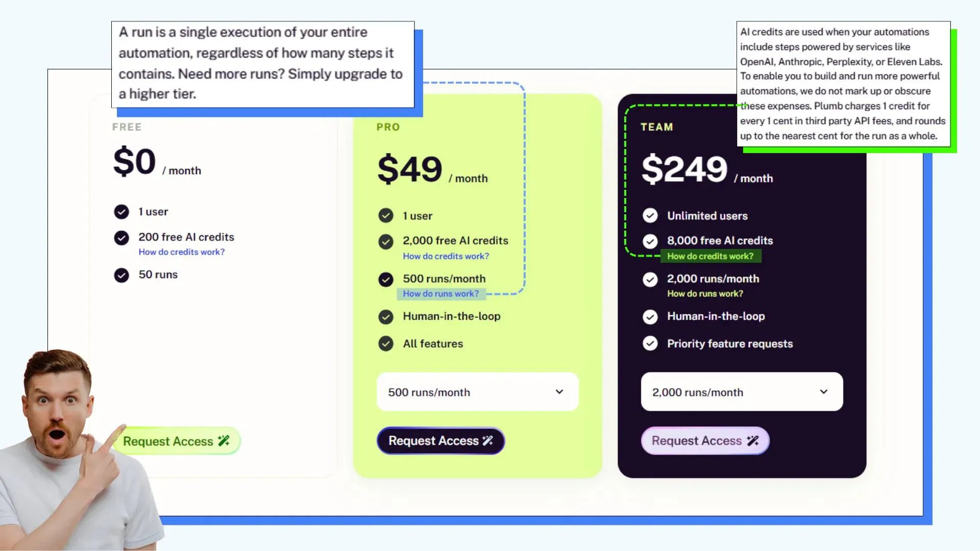The width and height of the screenshot is (980, 551).
Task: Open Free plan 'How do credits work?' link
Action: (x=182, y=252)
